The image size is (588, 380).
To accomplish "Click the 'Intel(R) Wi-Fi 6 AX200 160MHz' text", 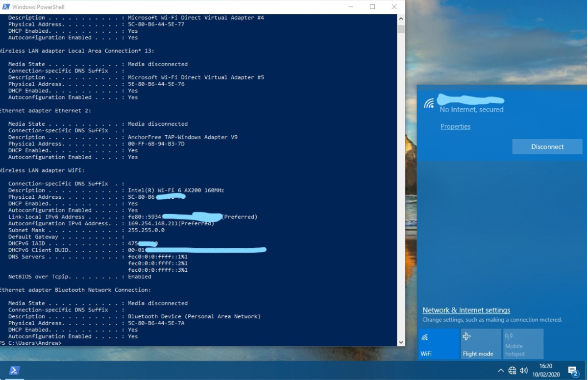I will click(176, 190).
